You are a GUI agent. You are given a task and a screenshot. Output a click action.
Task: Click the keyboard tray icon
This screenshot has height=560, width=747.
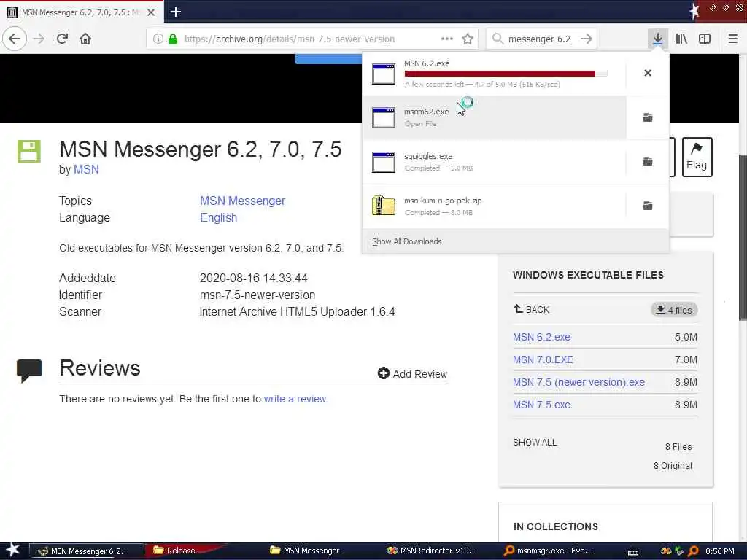pos(633,552)
